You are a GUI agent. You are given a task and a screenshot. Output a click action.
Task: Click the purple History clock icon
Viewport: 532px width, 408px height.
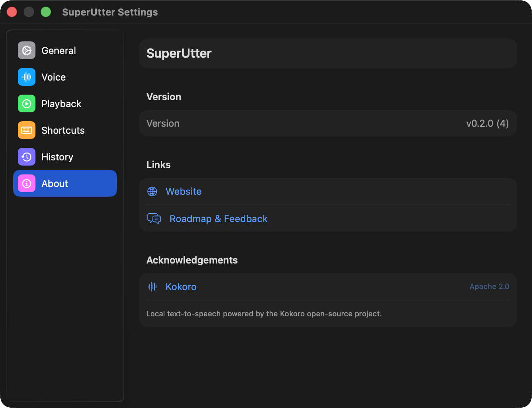tap(27, 157)
